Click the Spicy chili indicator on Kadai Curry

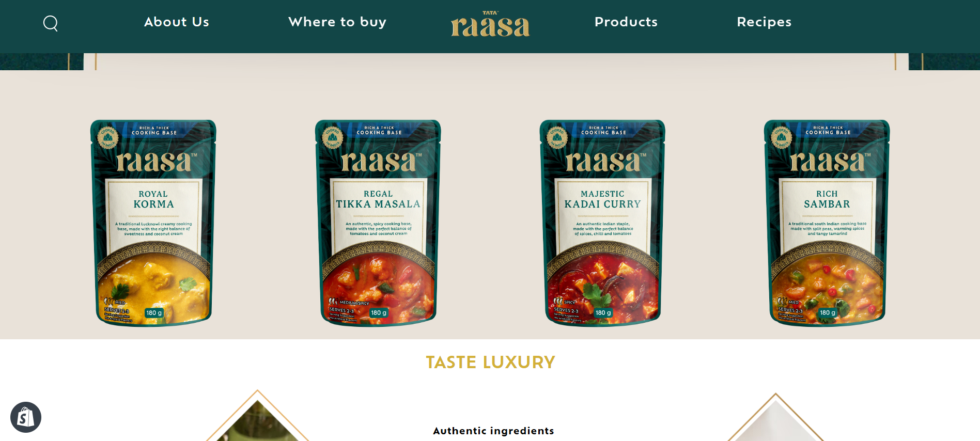[564, 302]
